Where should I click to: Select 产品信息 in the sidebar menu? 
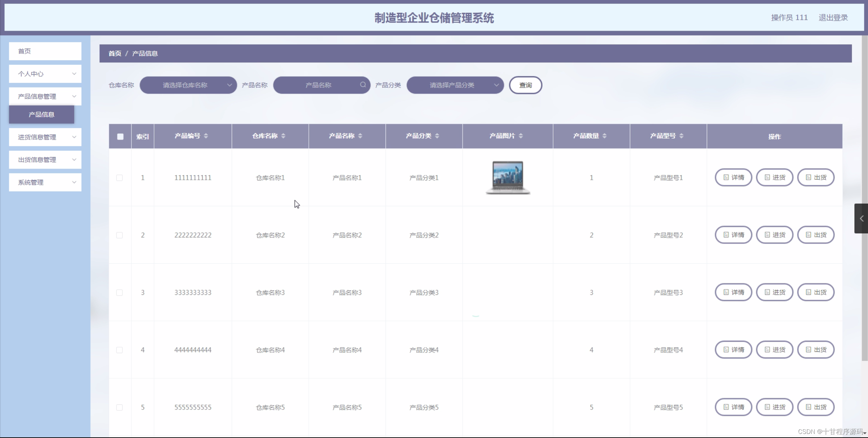(41, 114)
